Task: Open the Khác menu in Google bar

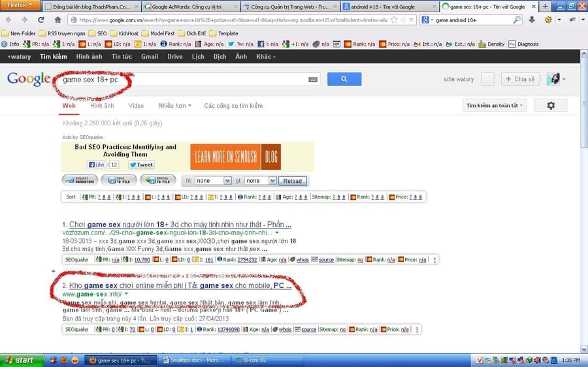Action: click(x=265, y=57)
